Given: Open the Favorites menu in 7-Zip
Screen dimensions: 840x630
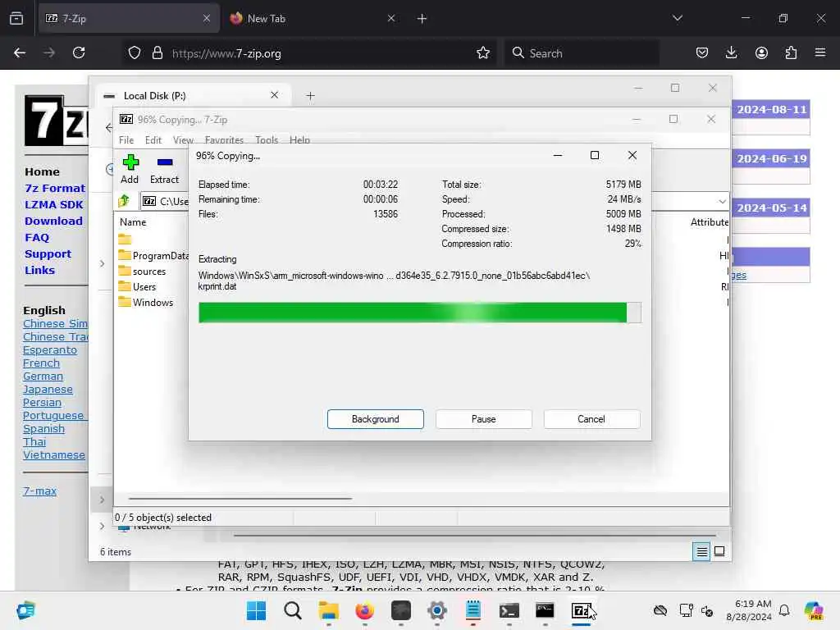Looking at the screenshot, I should [224, 139].
